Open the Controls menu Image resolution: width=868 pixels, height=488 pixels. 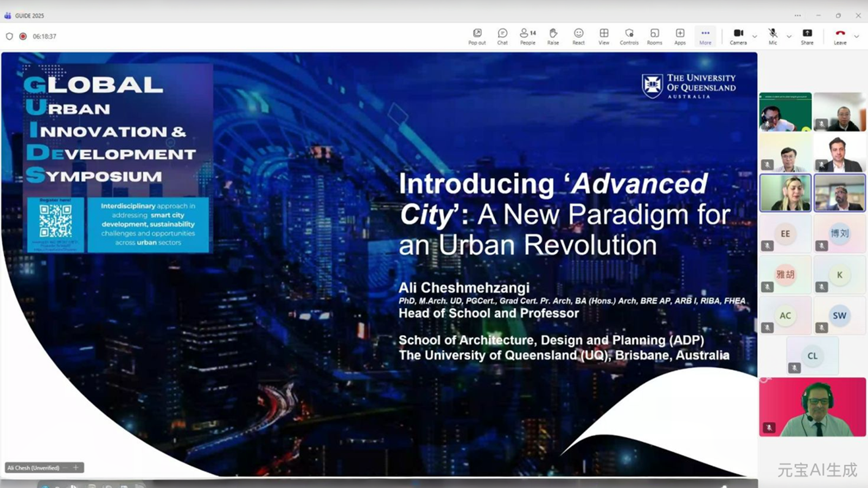pyautogui.click(x=629, y=36)
